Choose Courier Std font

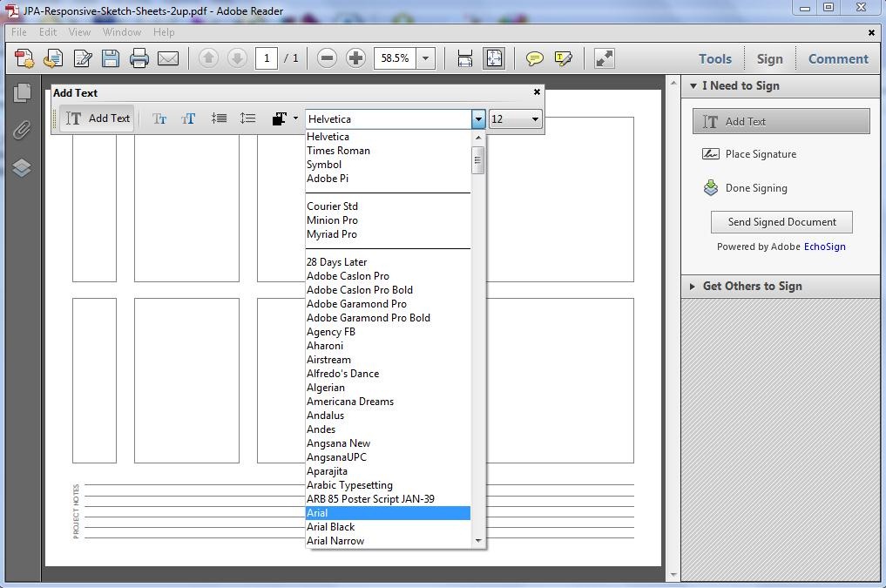(x=388, y=206)
